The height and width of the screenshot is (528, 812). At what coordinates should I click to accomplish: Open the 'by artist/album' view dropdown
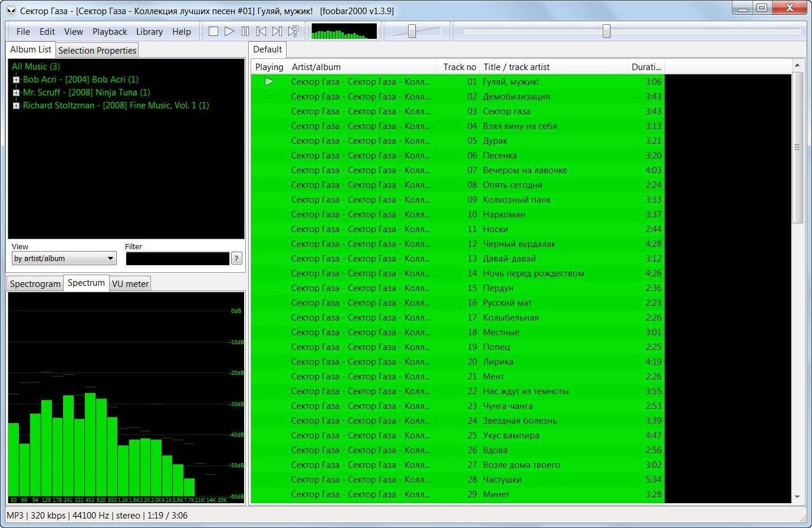point(64,258)
